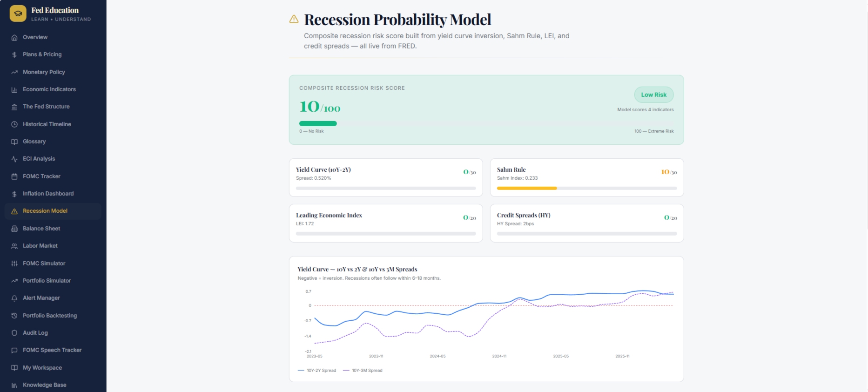Toggle 10Y-3M Spread legend entry
The height and width of the screenshot is (392, 868).
pyautogui.click(x=363, y=371)
